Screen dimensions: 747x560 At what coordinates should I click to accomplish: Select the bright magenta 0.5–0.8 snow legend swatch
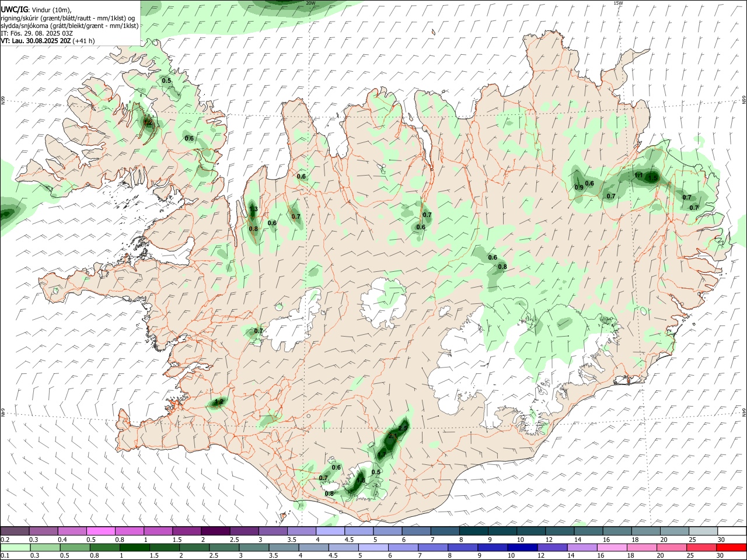pos(100,531)
